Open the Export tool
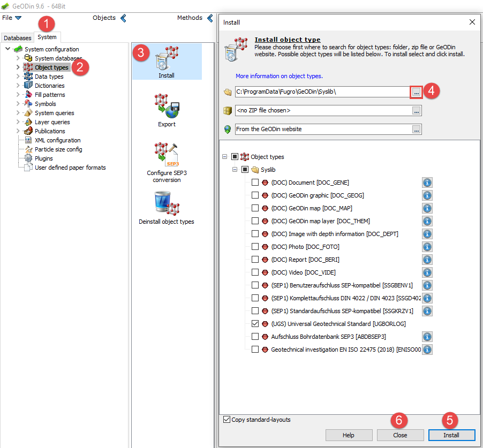Screen dimensions: 483x448 point(167,104)
